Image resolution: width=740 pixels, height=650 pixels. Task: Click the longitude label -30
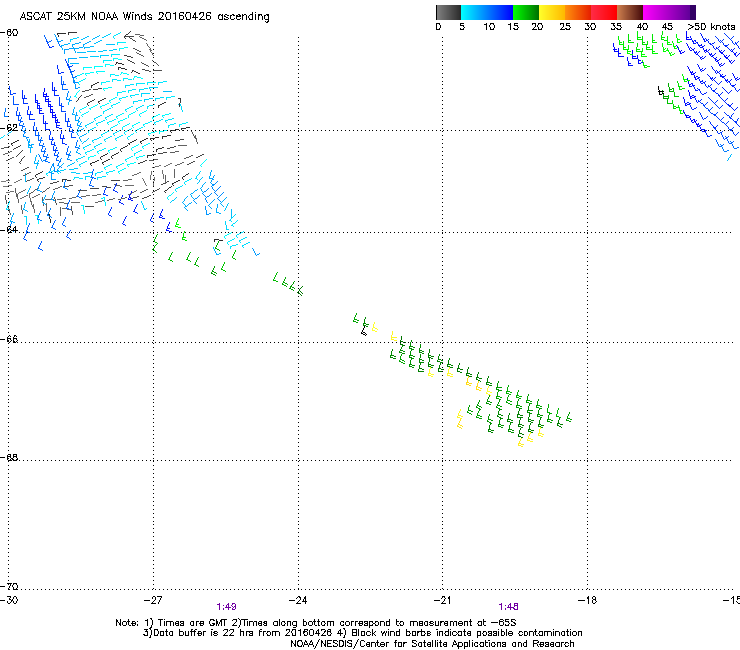tap(9, 600)
